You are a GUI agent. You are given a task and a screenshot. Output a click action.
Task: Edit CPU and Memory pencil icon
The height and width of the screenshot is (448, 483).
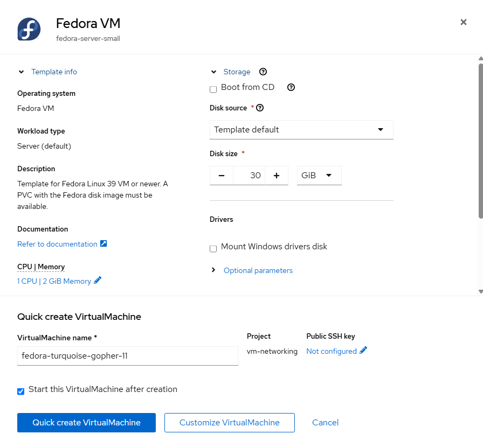click(x=98, y=281)
